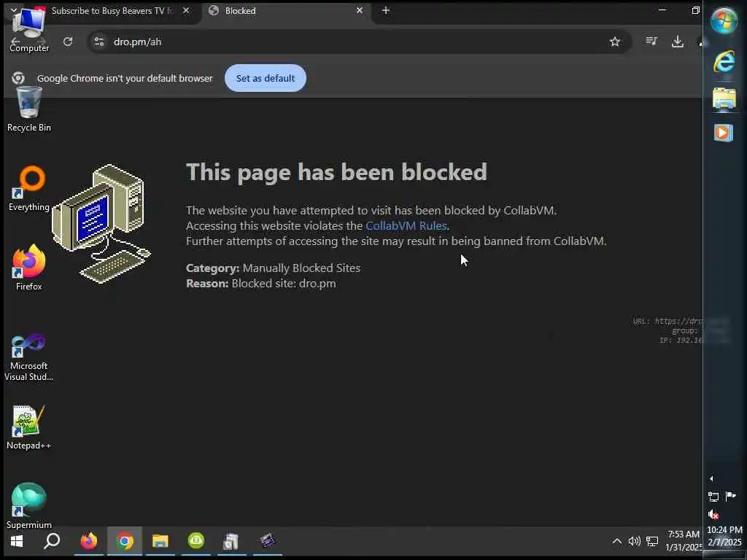This screenshot has height=560, width=747.
Task: Switch to Chrome in the taskbar
Action: click(124, 541)
